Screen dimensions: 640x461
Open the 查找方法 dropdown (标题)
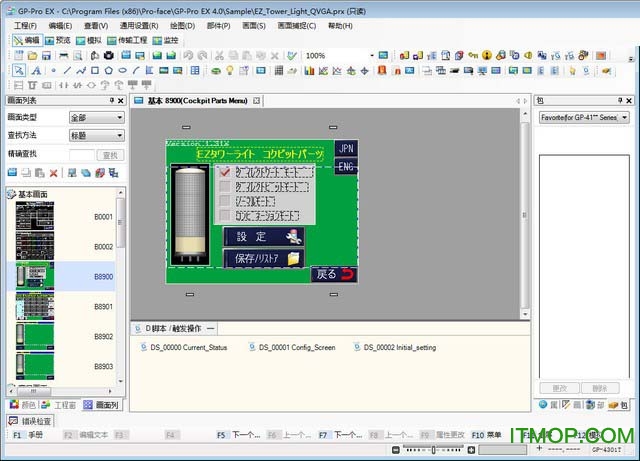97,136
